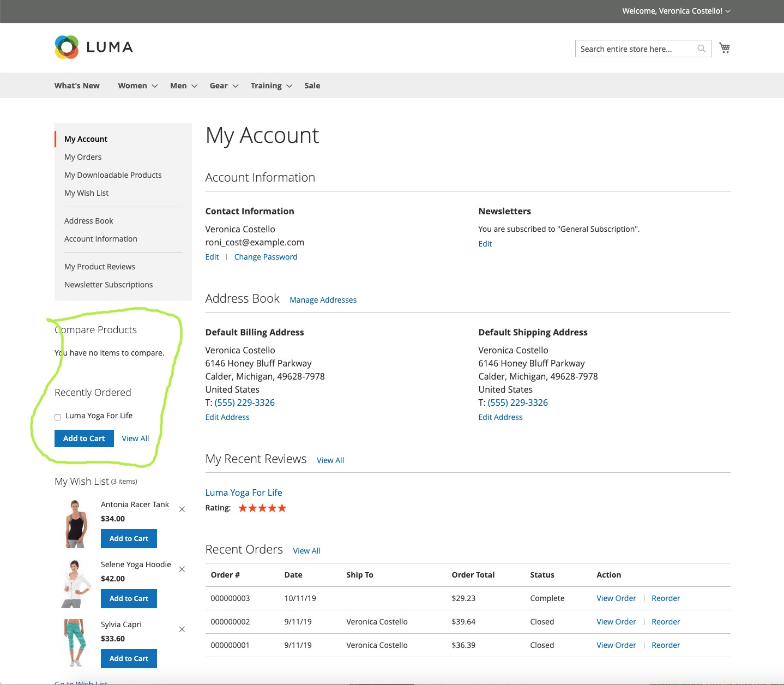Viewport: 784px width, 685px height.
Task: Select Address Book in the sidebar
Action: [x=89, y=221]
